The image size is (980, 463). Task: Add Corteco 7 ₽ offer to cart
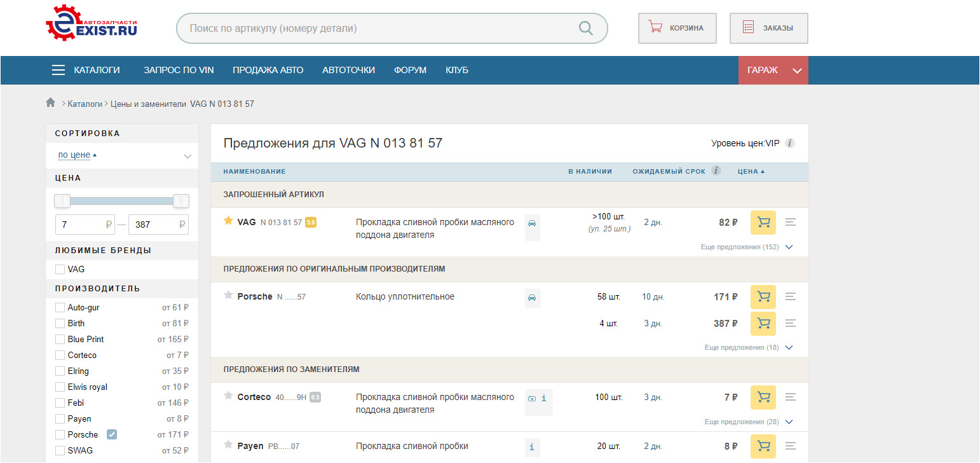coord(763,397)
